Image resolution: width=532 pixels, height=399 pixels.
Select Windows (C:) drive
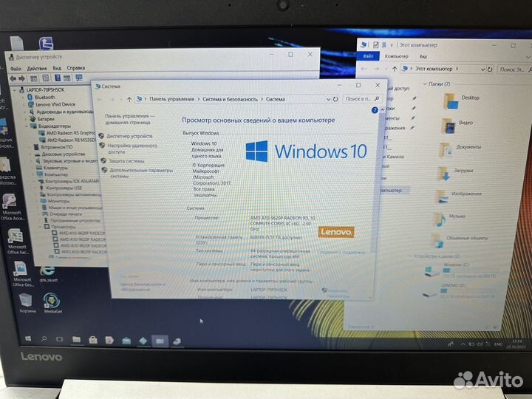point(461,270)
